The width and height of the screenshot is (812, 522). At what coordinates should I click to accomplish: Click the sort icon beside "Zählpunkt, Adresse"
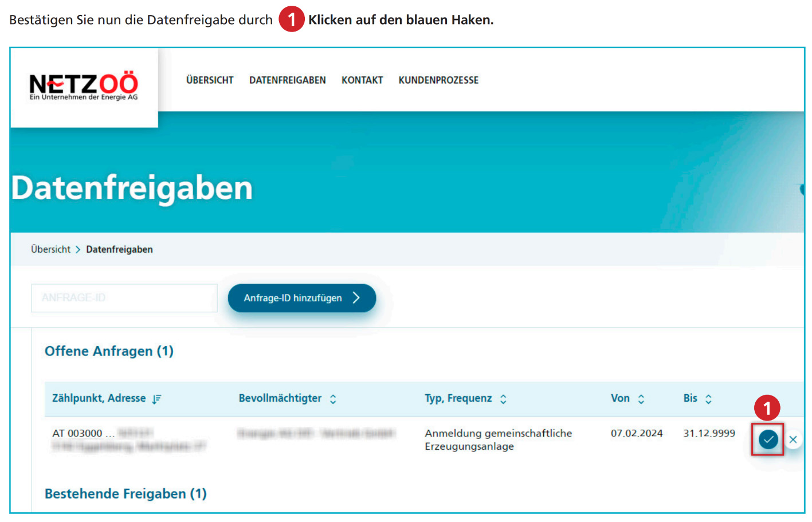[x=156, y=399]
